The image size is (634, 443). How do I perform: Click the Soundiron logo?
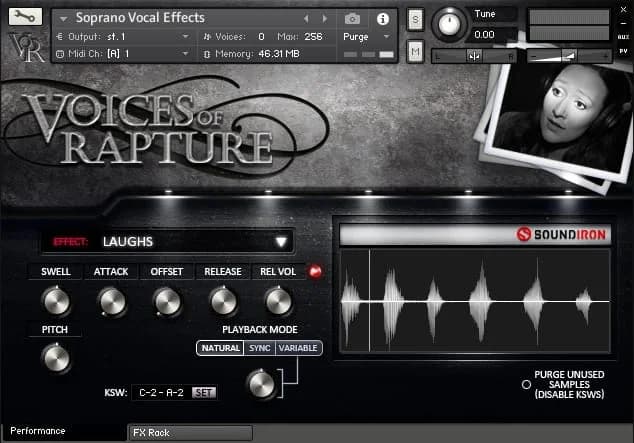pos(562,234)
